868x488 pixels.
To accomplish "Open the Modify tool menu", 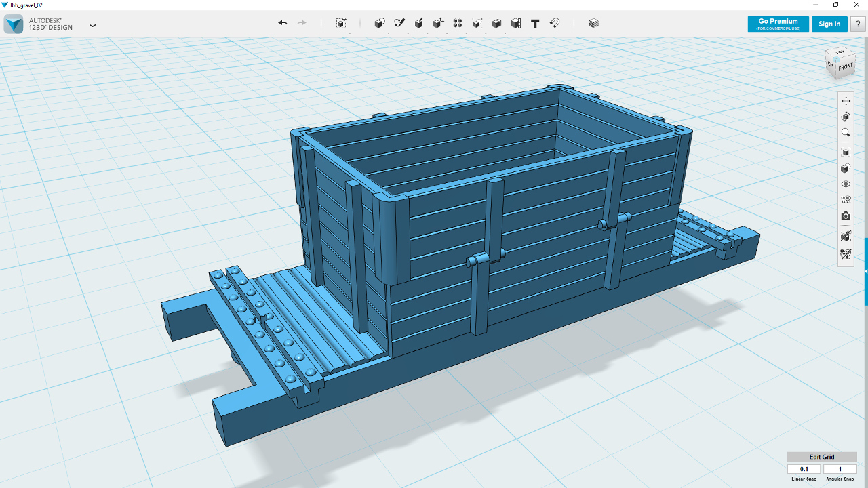I will [439, 23].
